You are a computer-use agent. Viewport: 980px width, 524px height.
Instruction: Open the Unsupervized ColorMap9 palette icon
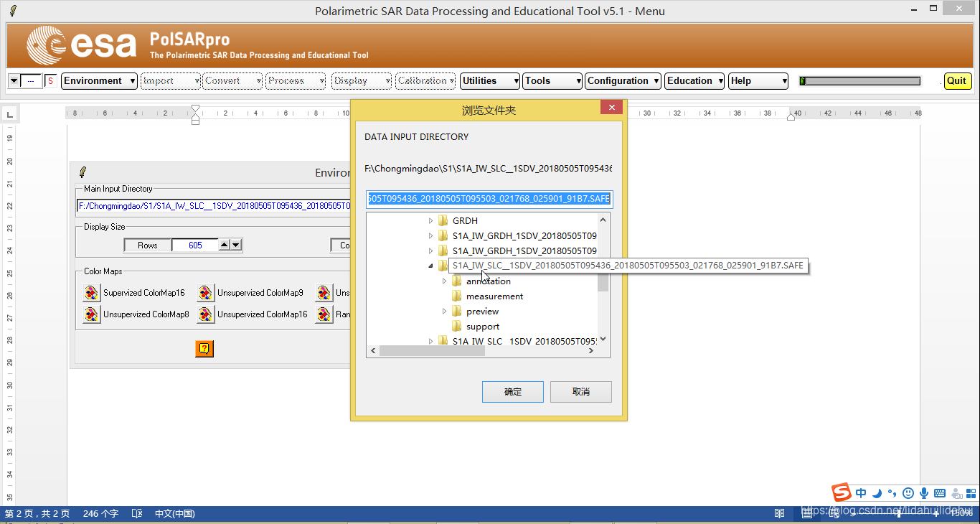tap(206, 293)
